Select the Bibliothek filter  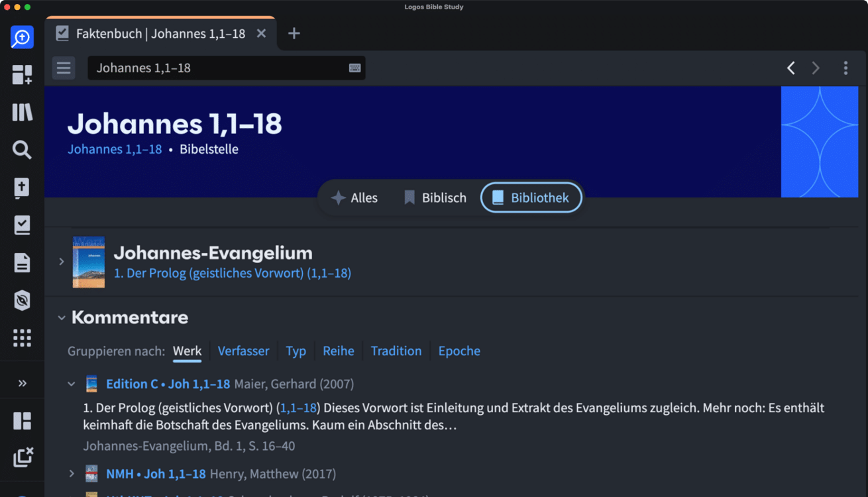[x=531, y=197]
